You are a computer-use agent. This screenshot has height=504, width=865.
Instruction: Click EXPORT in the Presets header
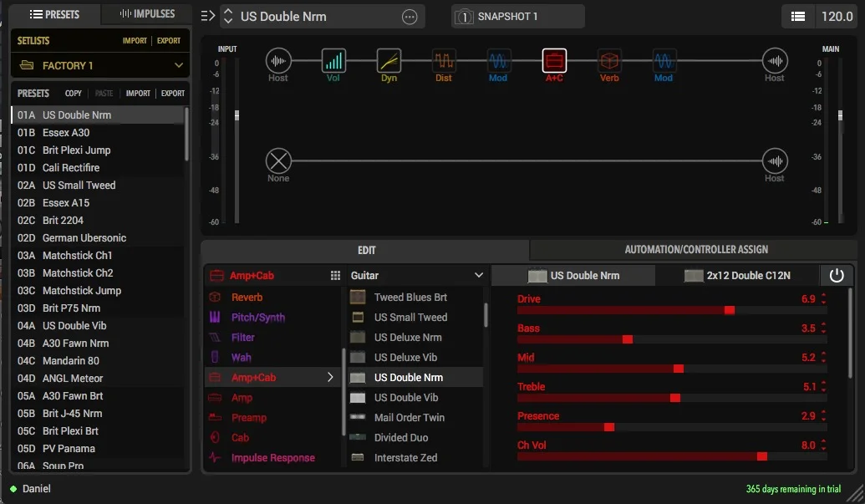173,93
